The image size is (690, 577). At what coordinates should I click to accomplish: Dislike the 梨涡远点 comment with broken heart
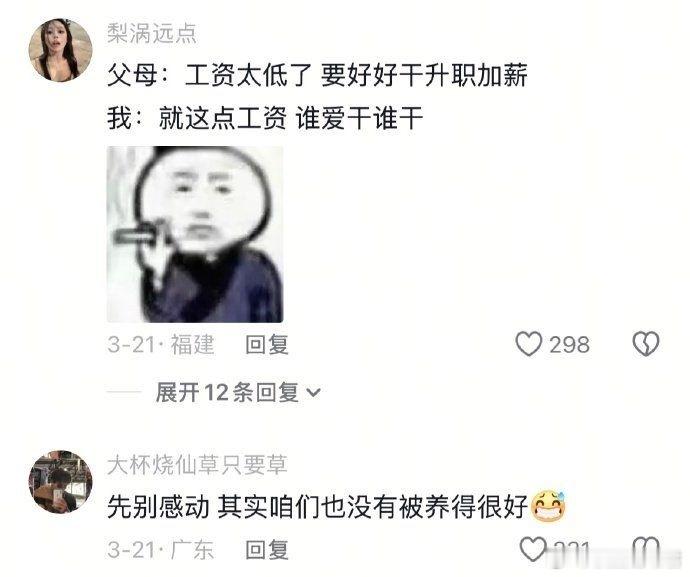click(x=646, y=344)
